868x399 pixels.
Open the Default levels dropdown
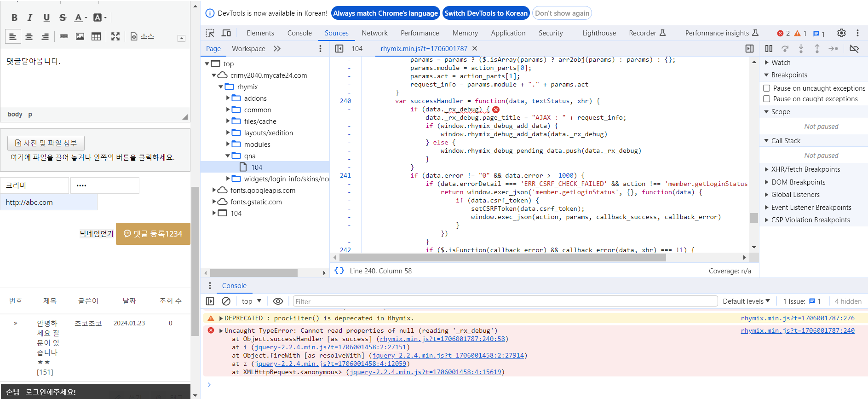(x=746, y=301)
